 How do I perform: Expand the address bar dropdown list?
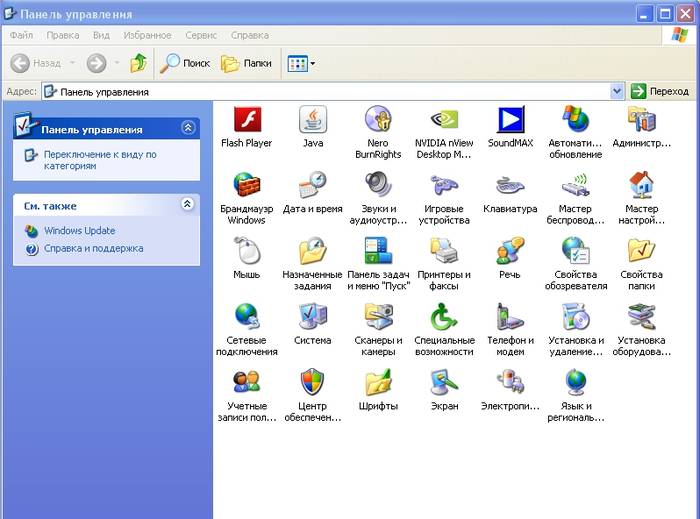pyautogui.click(x=617, y=91)
